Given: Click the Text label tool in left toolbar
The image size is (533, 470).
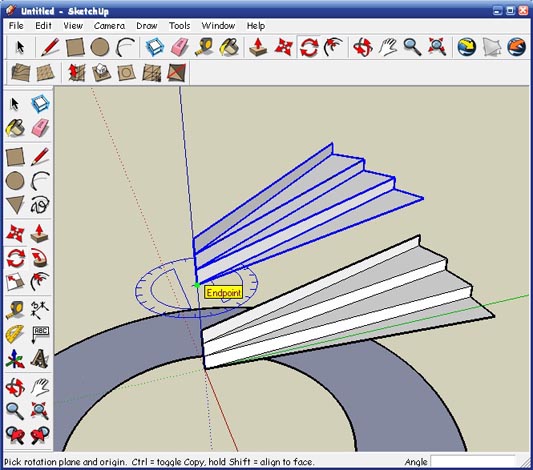Looking at the screenshot, I should tap(40, 334).
